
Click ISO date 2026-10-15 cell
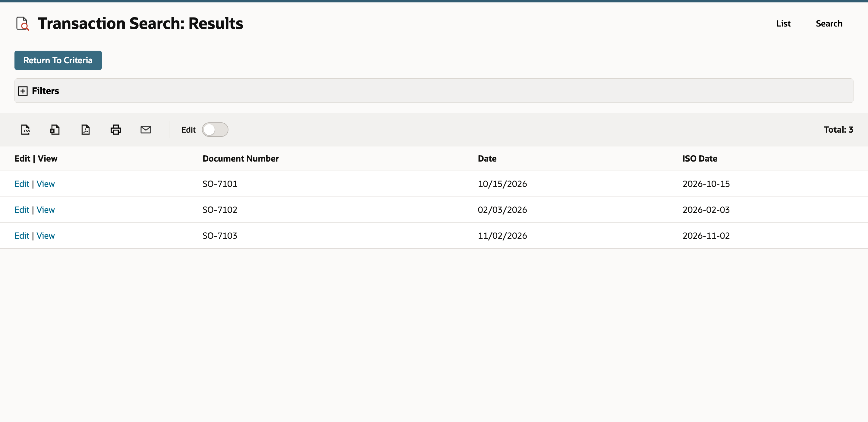pos(706,184)
